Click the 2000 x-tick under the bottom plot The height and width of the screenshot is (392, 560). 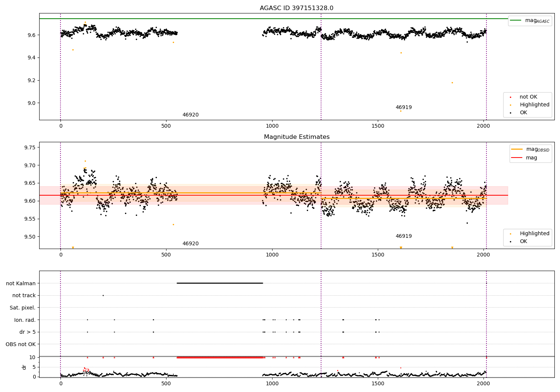(x=483, y=384)
